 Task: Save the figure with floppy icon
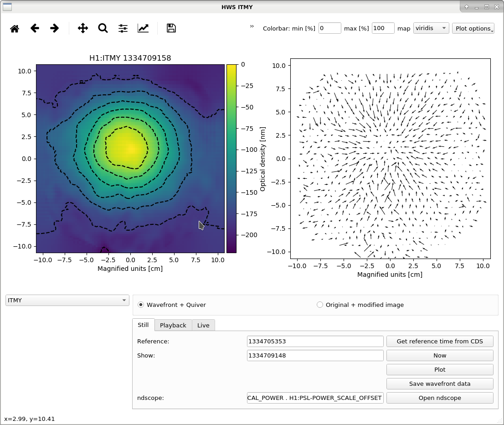coord(171,28)
